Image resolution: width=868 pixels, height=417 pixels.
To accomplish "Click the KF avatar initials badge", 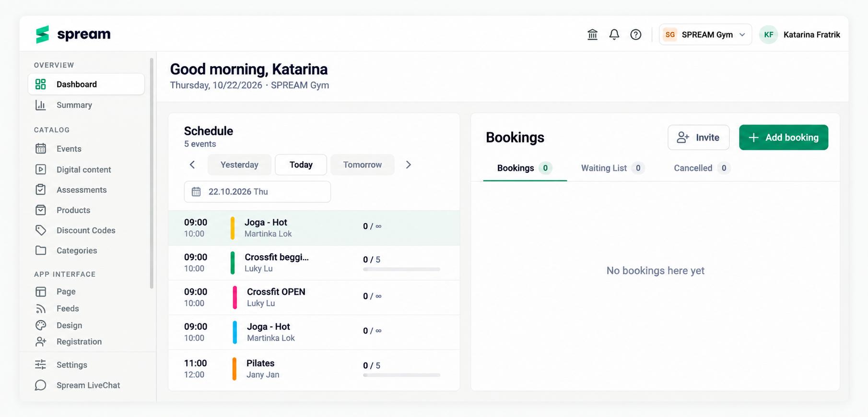I will pyautogui.click(x=769, y=35).
